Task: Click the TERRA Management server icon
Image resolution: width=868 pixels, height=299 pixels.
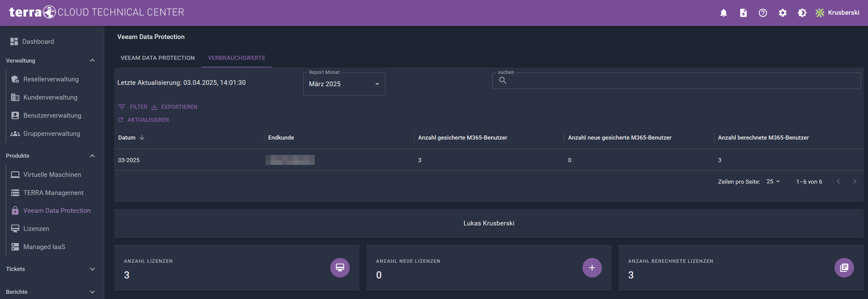Action: tap(15, 193)
